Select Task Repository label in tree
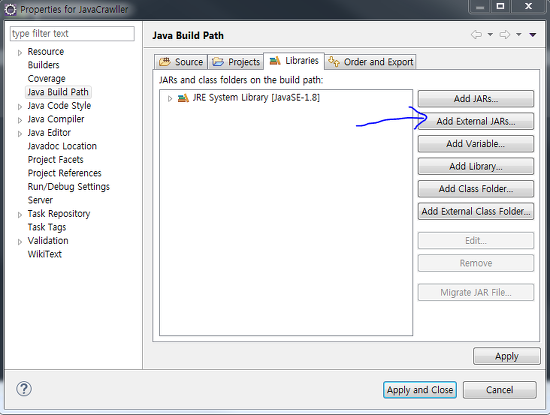The image size is (550, 415). coord(59,214)
